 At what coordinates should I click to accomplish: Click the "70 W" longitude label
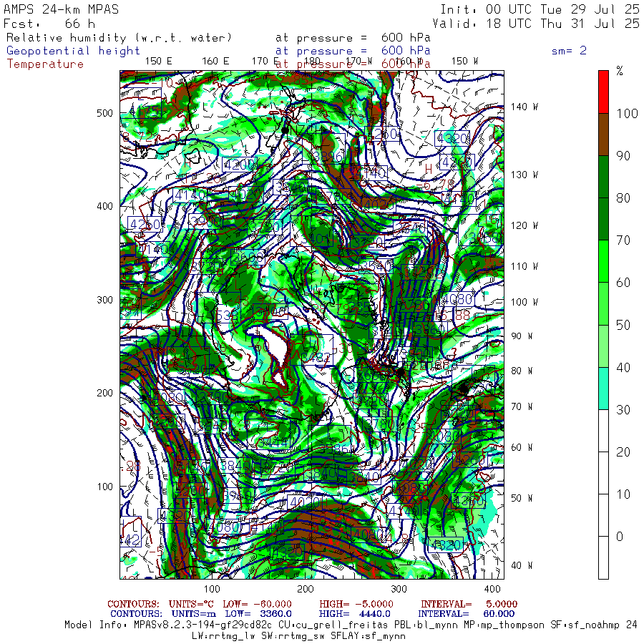pyautogui.click(x=522, y=406)
